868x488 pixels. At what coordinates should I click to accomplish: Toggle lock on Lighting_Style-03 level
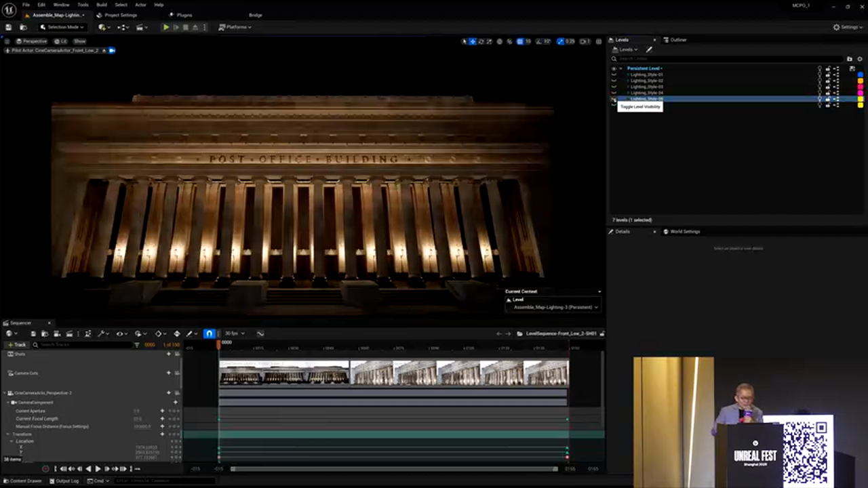coord(827,87)
